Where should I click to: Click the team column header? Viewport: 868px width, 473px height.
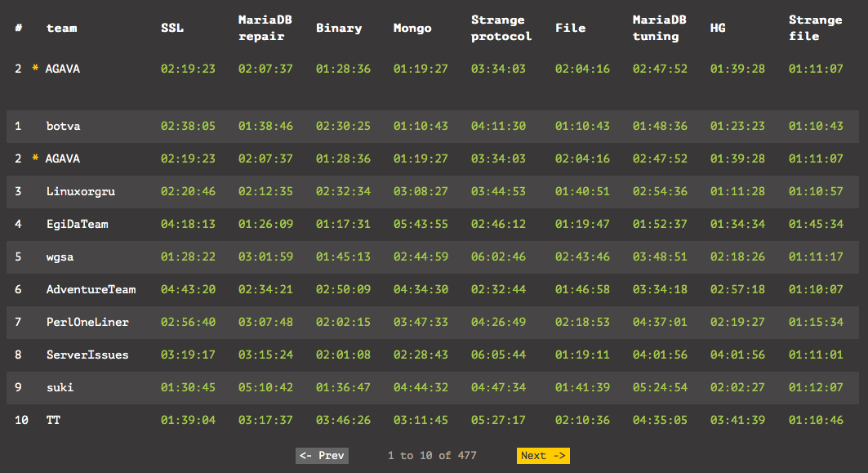point(61,28)
